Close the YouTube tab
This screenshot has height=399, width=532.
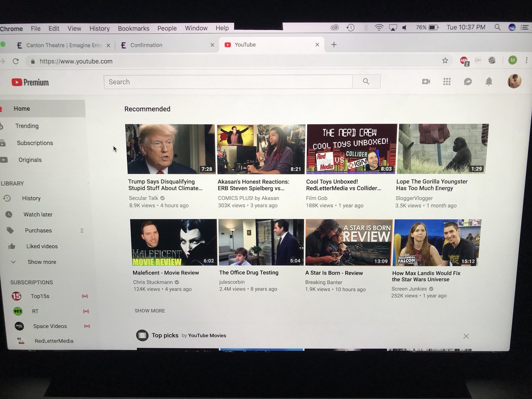317,45
